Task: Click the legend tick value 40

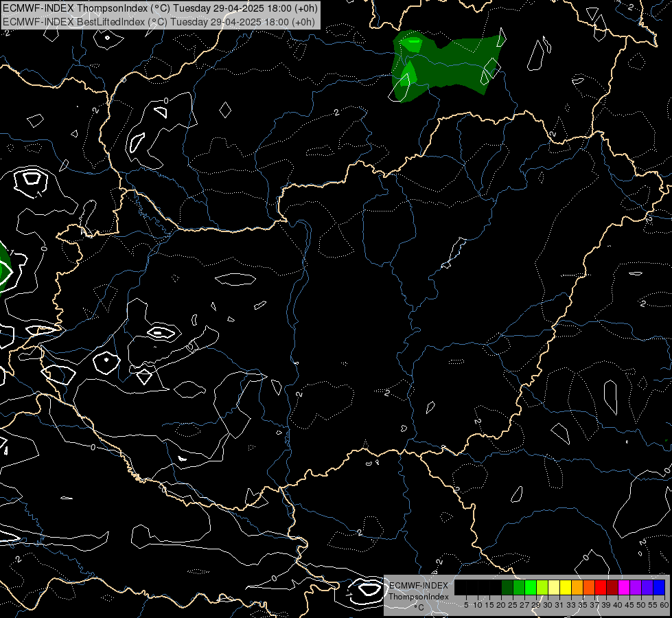Action: click(x=617, y=605)
